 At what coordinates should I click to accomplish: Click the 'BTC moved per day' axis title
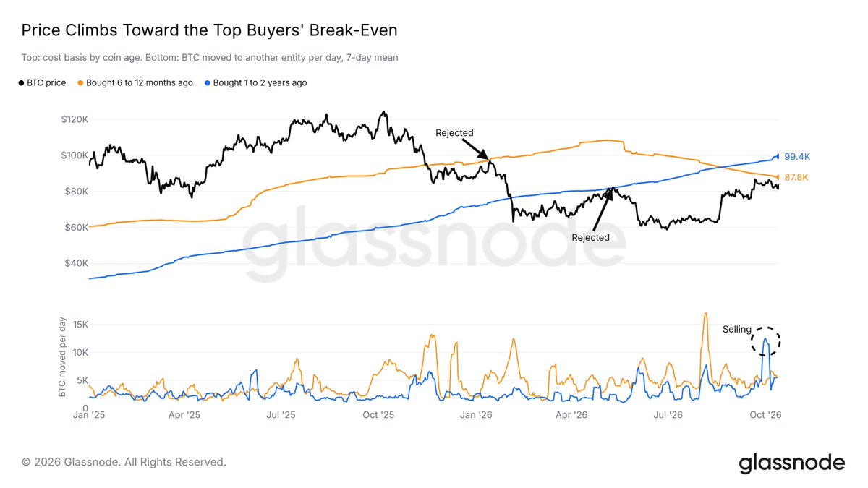[x=64, y=358]
